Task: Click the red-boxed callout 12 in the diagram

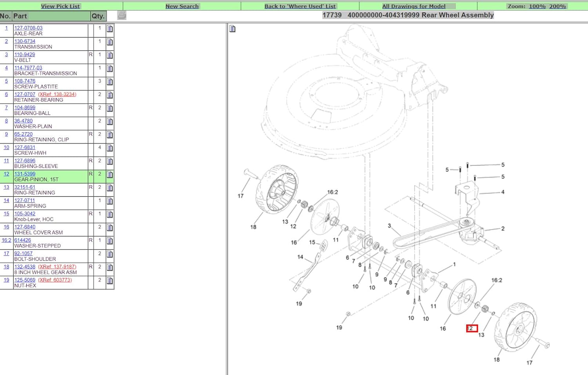Action: (472, 328)
